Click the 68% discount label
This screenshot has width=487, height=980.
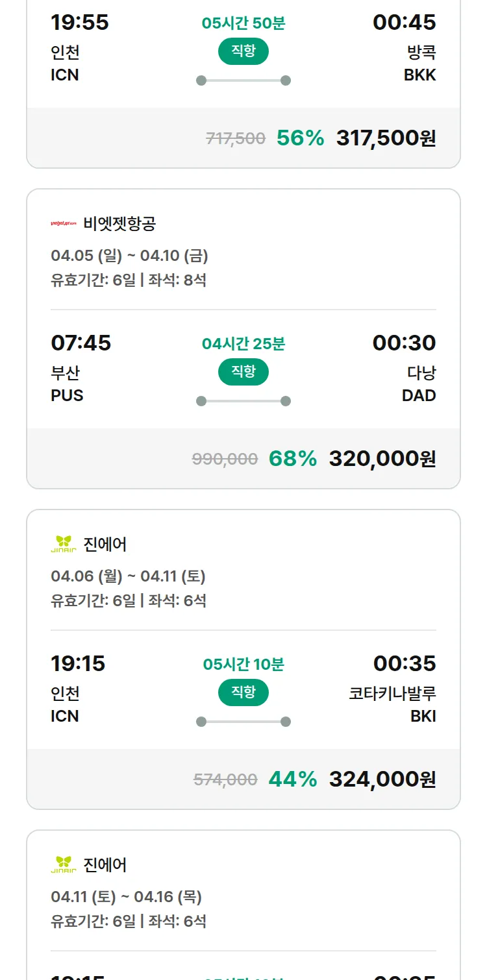click(293, 459)
